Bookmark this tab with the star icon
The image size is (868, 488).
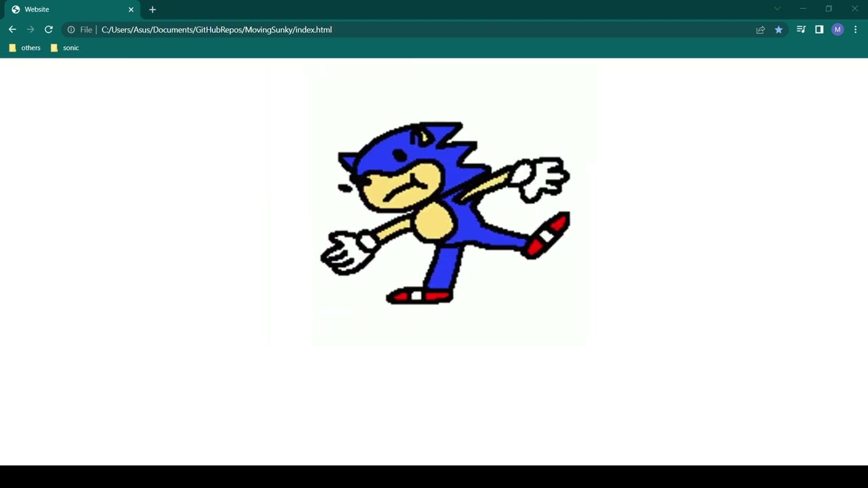(778, 30)
